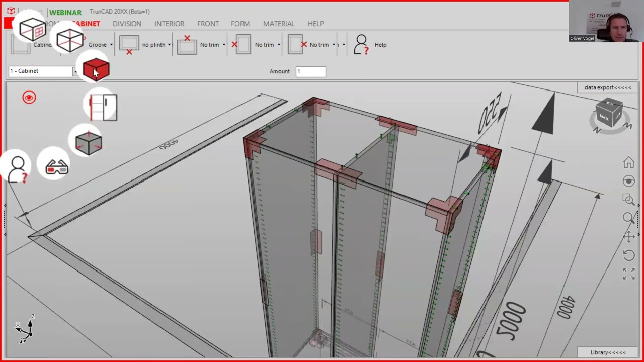This screenshot has height=362, width=644.
Task: Switch to the FRONT tab
Action: click(208, 24)
